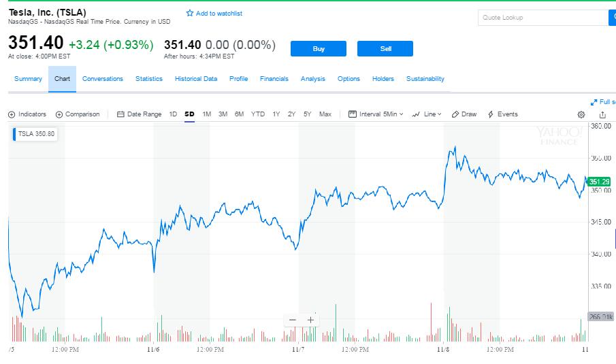Image resolution: width=616 pixels, height=364 pixels.
Task: Open the Line chart type dropdown
Action: tap(427, 114)
